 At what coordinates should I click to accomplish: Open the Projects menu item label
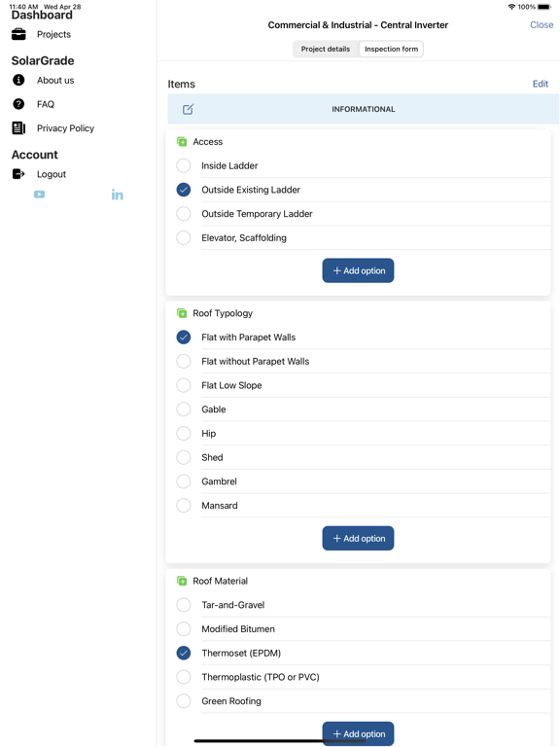[53, 34]
